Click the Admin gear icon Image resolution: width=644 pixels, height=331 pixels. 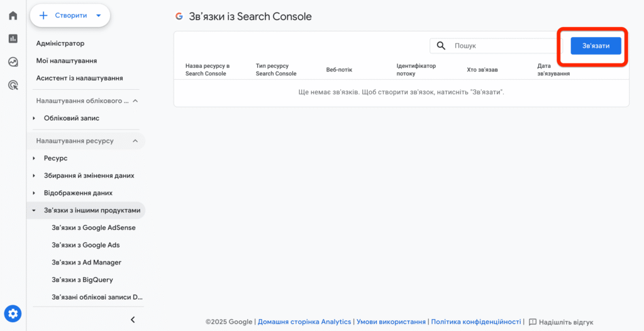click(x=13, y=314)
